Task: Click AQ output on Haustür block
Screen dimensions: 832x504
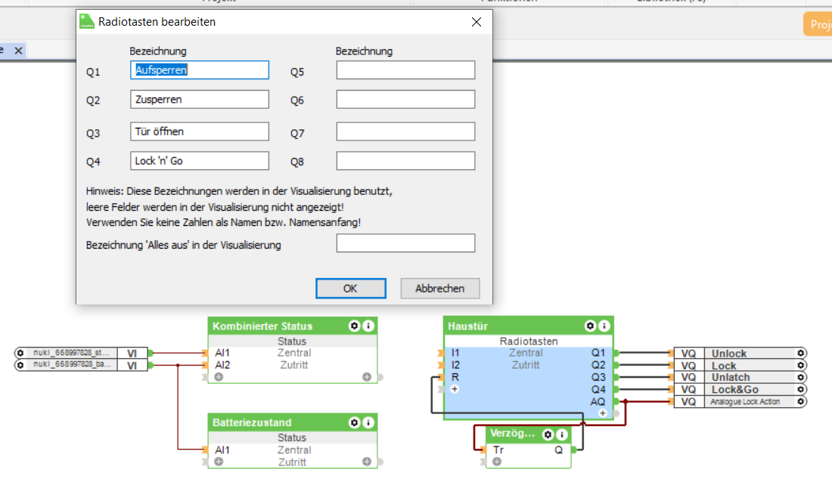Action: pos(598,402)
